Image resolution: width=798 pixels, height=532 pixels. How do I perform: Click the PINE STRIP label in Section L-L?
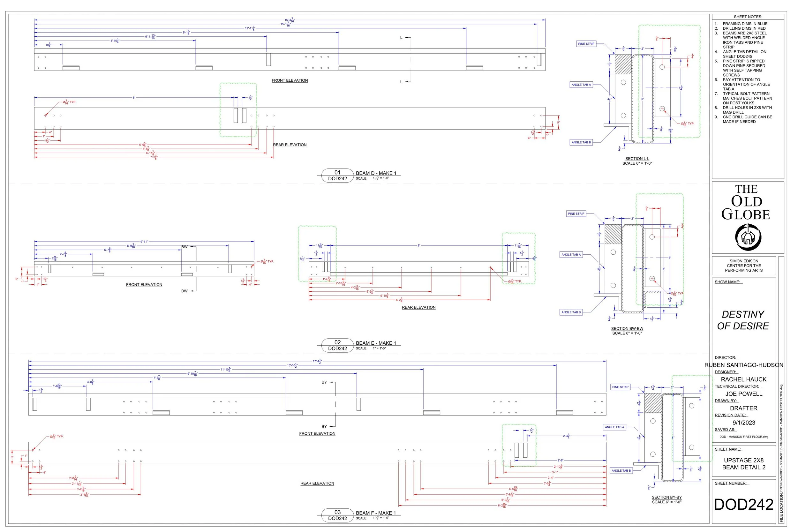point(586,44)
